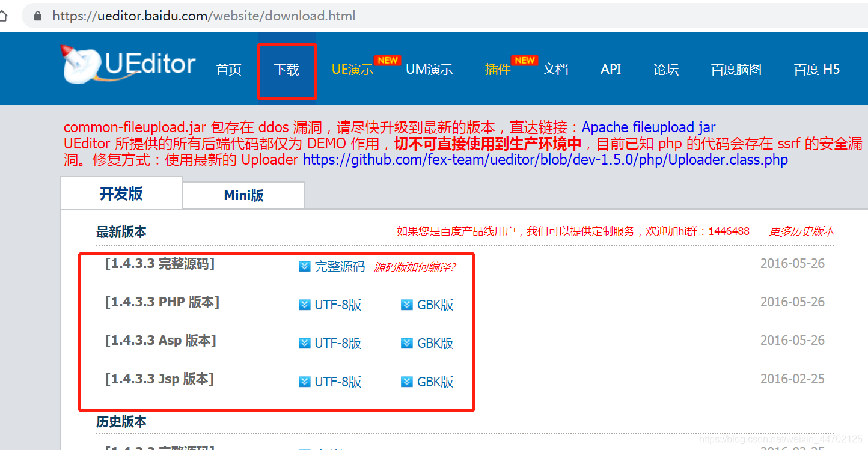Click download icon for Asp UTF-8版
Image resolution: width=868 pixels, height=450 pixels.
pyautogui.click(x=305, y=343)
